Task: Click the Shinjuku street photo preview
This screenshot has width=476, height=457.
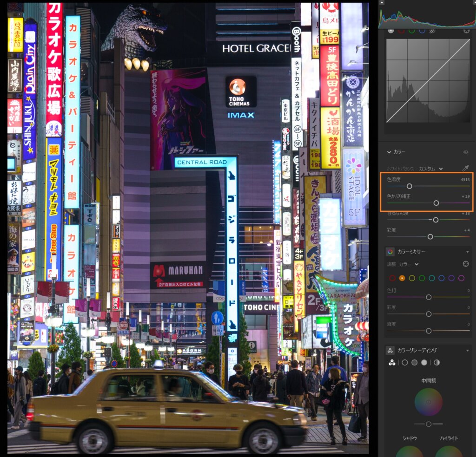Action: point(188,228)
